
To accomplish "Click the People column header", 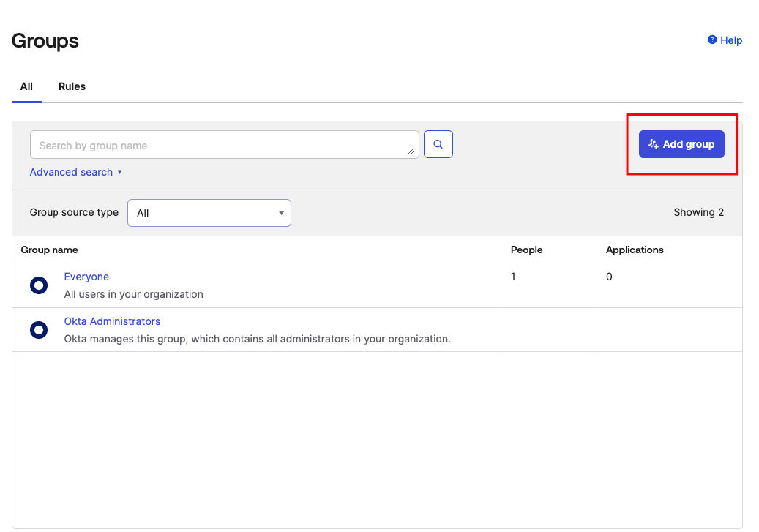I will 527,250.
